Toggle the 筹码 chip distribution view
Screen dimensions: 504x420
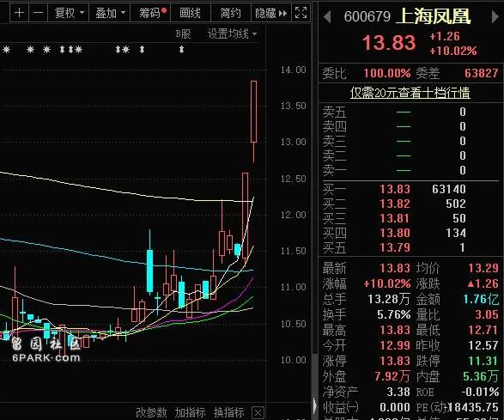pyautogui.click(x=150, y=13)
